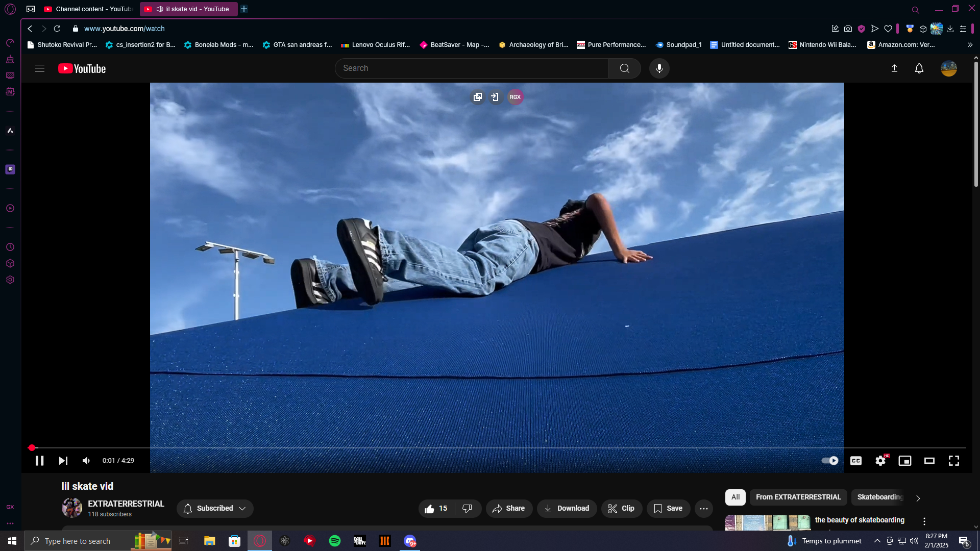Enter fullscreen mode
The image size is (980, 551).
(x=954, y=461)
